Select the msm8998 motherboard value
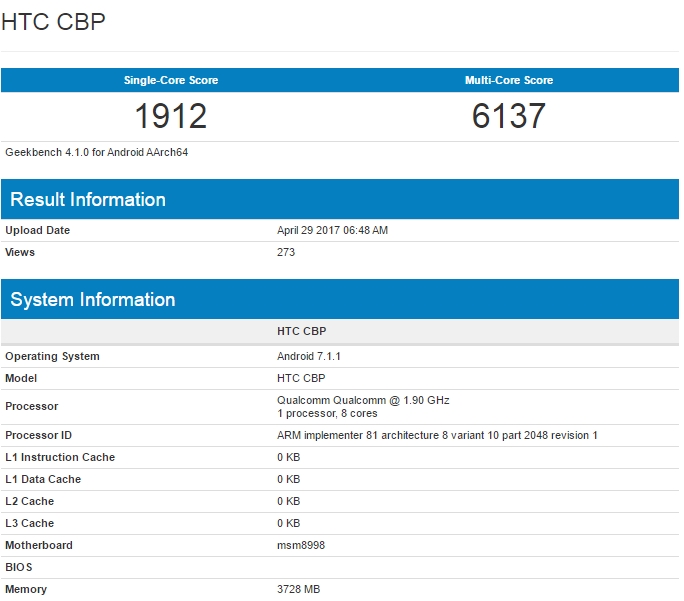Image resolution: width=684 pixels, height=601 pixels. [300, 545]
